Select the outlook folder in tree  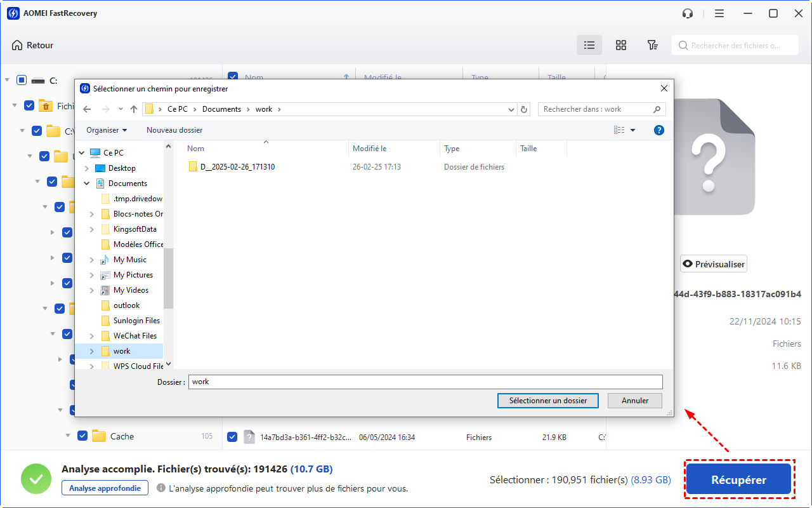(126, 305)
